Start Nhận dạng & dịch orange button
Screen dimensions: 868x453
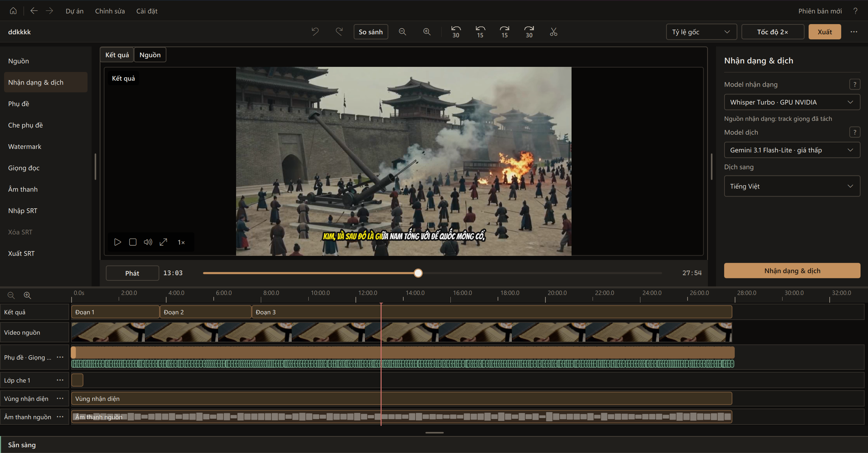pos(792,270)
